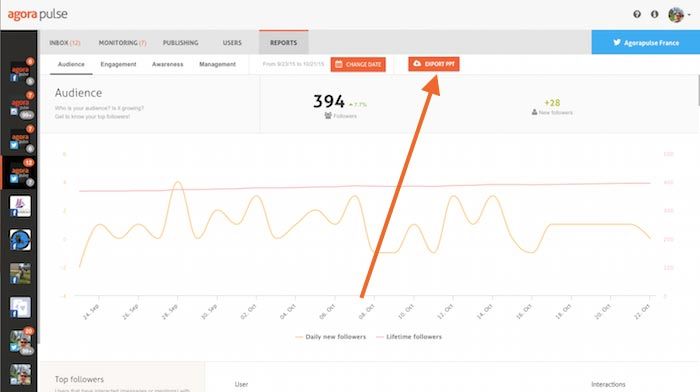The image size is (700, 392).
Task: Switch to the Engagement report sub-tab
Action: coord(118,64)
